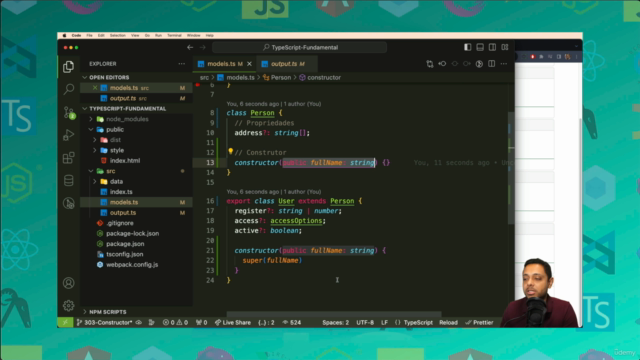The height and width of the screenshot is (360, 640).
Task: Toggle the primary side bar layout icon
Action: [x=468, y=47]
